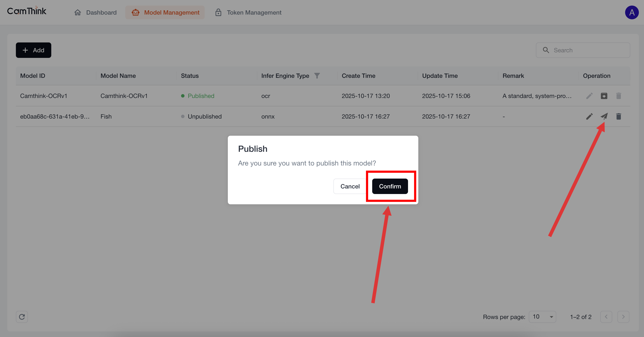Delete the Fish model via trash icon
Image resolution: width=644 pixels, height=337 pixels.
618,116
